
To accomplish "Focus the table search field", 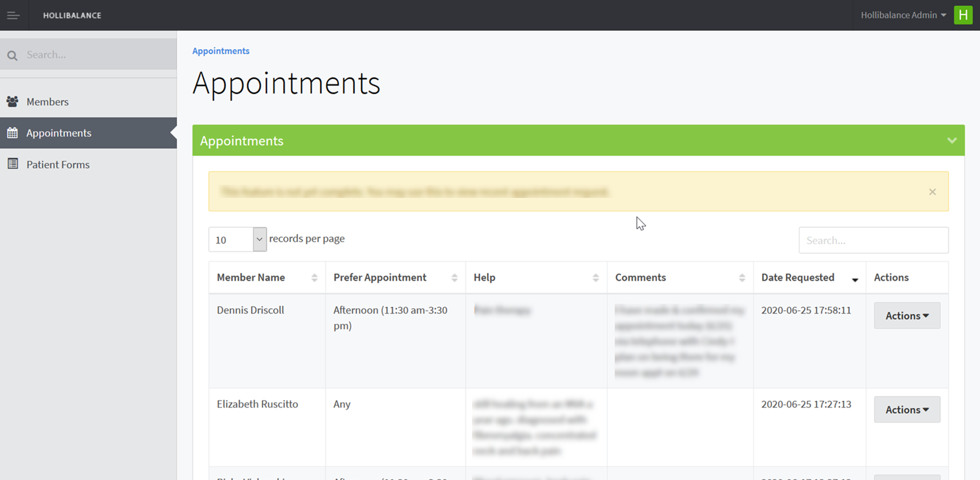I will point(873,241).
